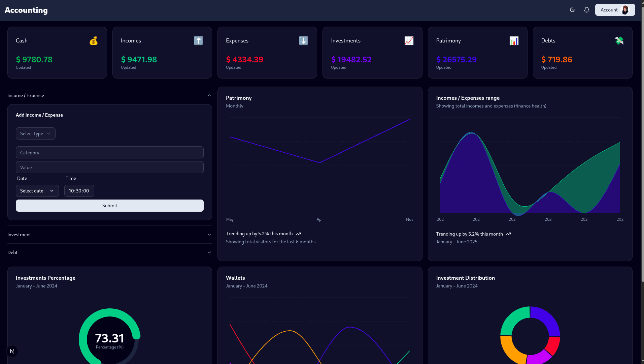644x364 pixels.
Task: Select the chart icon on Investments card
Action: 409,40
